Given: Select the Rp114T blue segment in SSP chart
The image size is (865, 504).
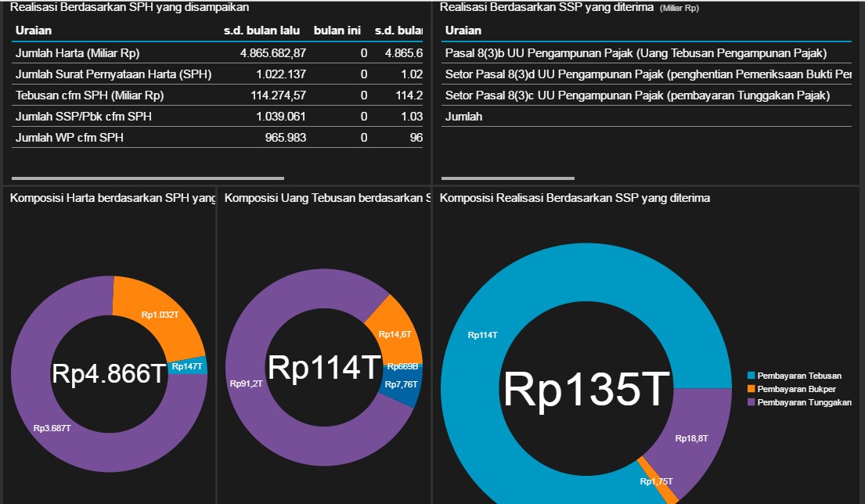Looking at the screenshot, I should (482, 335).
